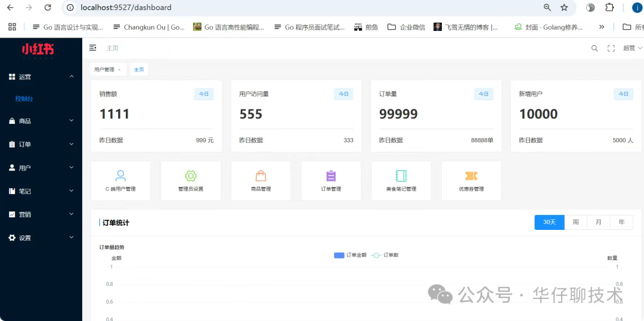This screenshot has width=644, height=321.
Task: Expand the 订单 menu chevron
Action: click(72, 144)
